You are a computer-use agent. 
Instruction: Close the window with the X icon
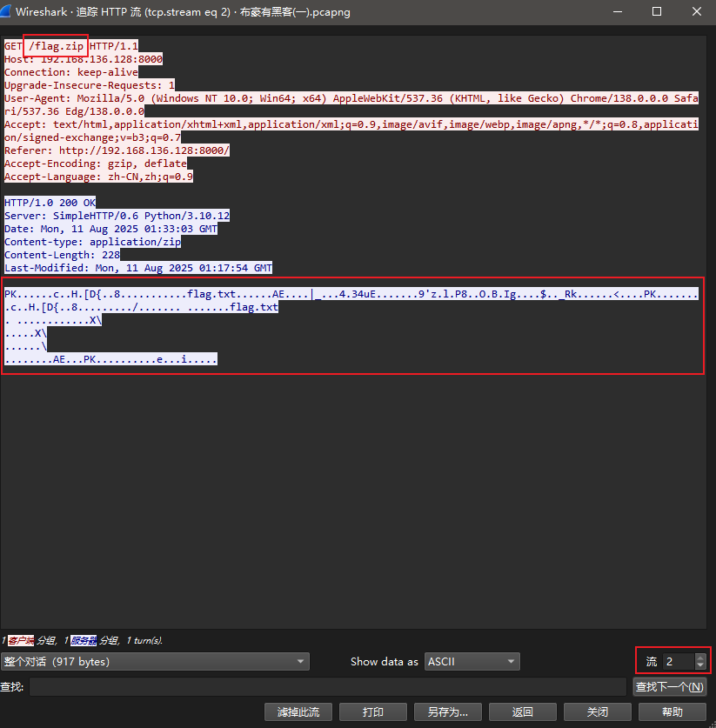(x=697, y=11)
